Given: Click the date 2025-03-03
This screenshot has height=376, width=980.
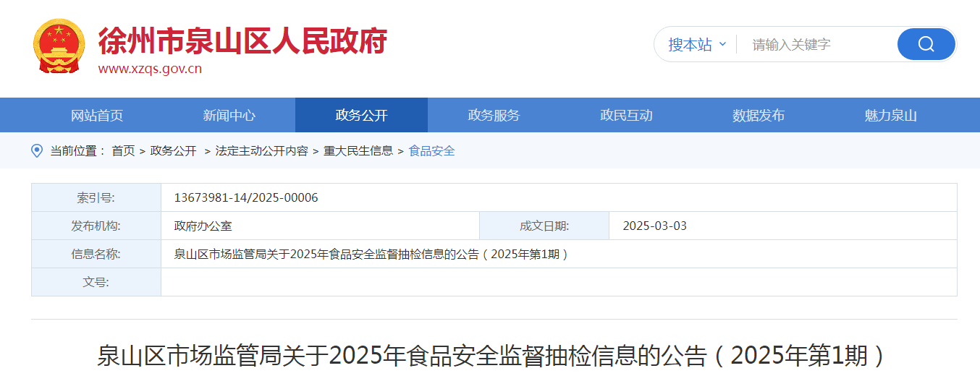Looking at the screenshot, I should [654, 226].
